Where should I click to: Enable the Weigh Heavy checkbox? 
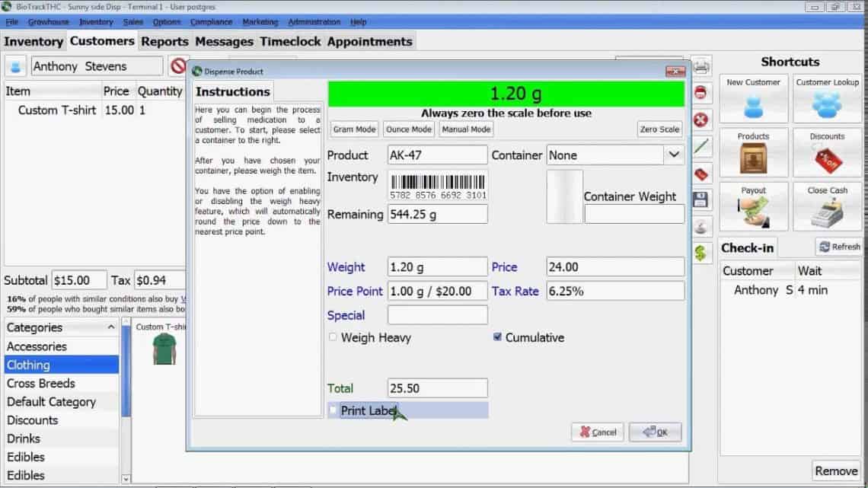(333, 337)
